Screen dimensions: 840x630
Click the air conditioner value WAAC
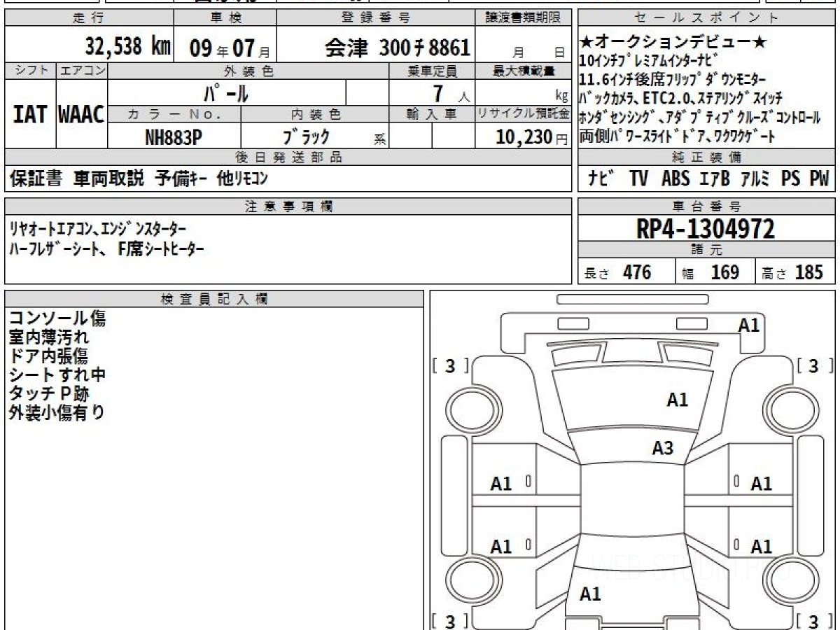click(81, 115)
